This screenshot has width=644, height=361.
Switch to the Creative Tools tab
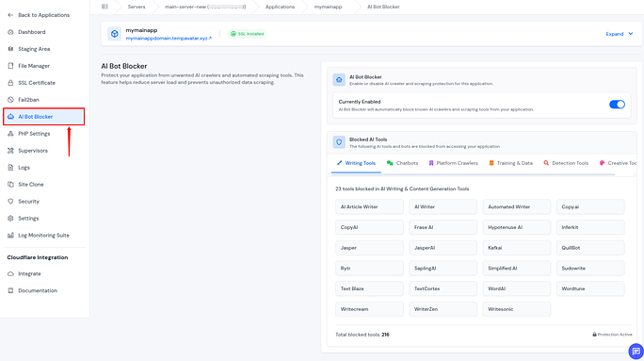[x=619, y=163]
